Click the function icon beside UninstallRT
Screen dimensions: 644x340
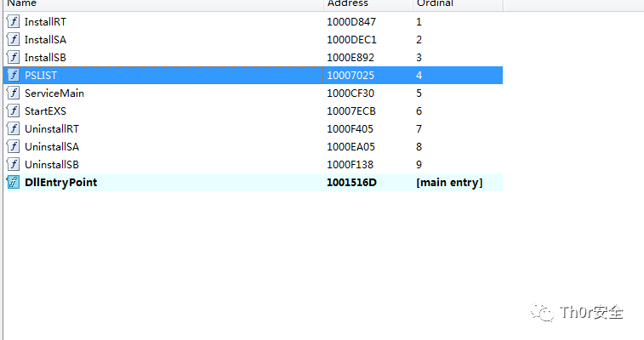coord(13,128)
